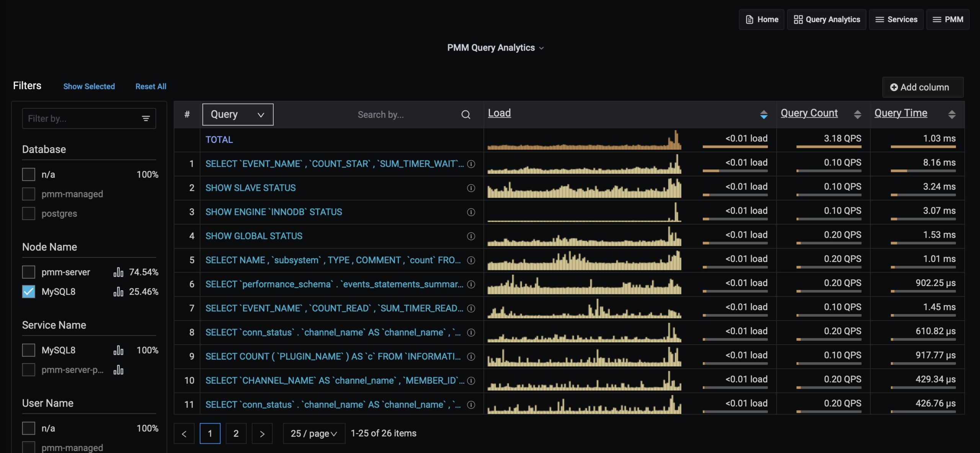Click the sort arrows beside Query Count
Viewport: 980px width, 453px height.
coord(857,114)
